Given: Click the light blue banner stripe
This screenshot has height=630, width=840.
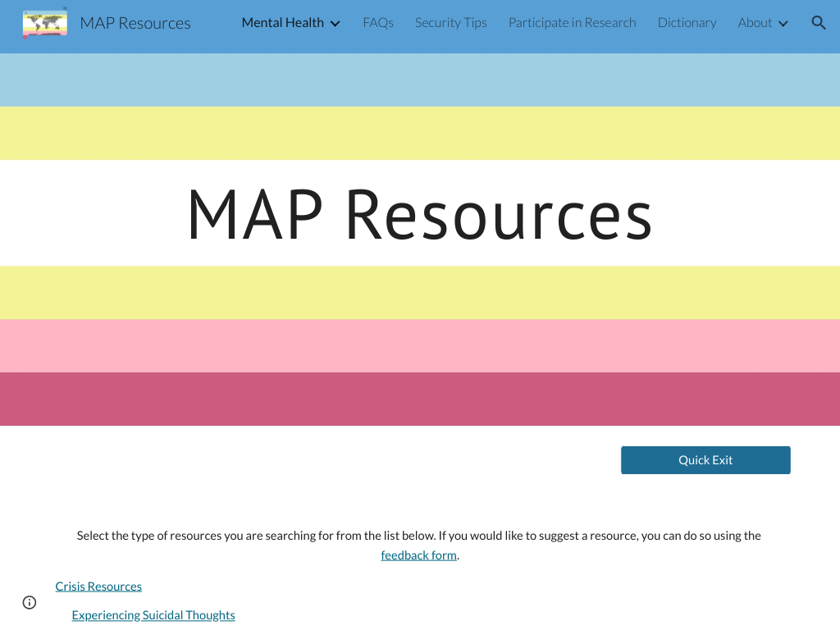Looking at the screenshot, I should coord(420,80).
